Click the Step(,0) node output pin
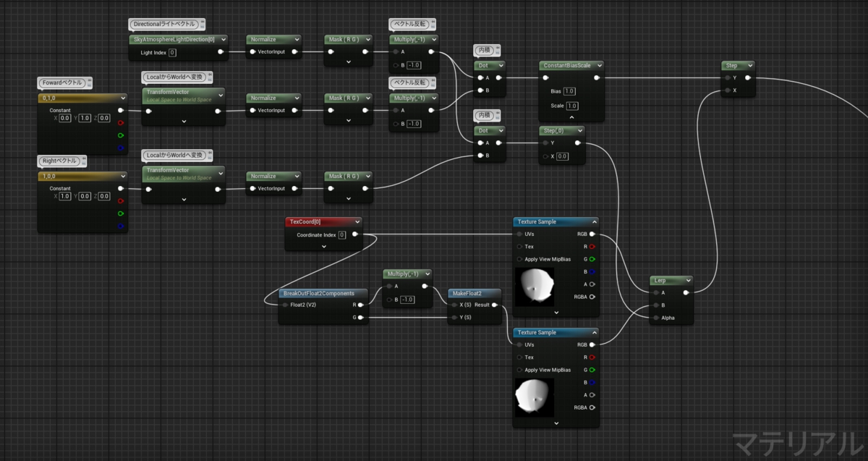This screenshot has width=868, height=461. (578, 143)
